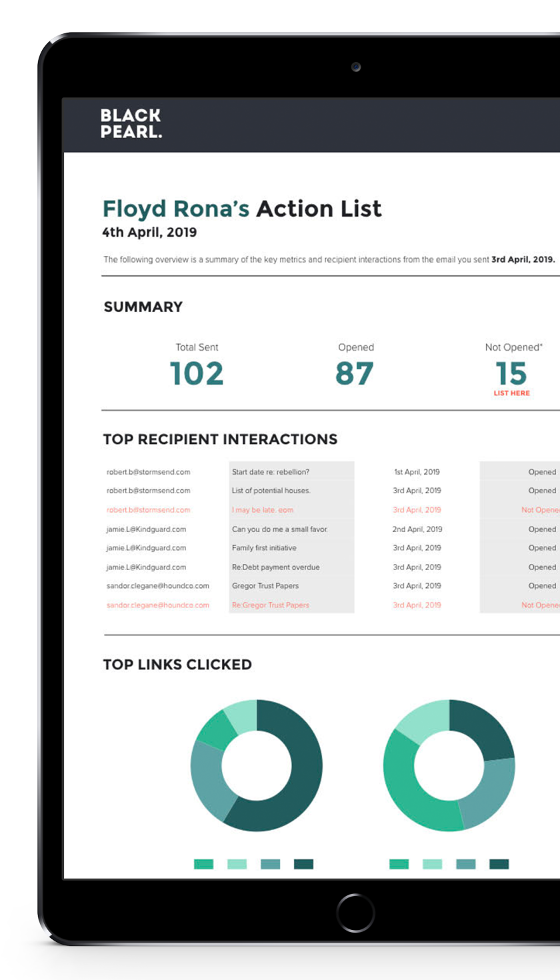Select the date in the 'Family first initiative' row

[417, 548]
